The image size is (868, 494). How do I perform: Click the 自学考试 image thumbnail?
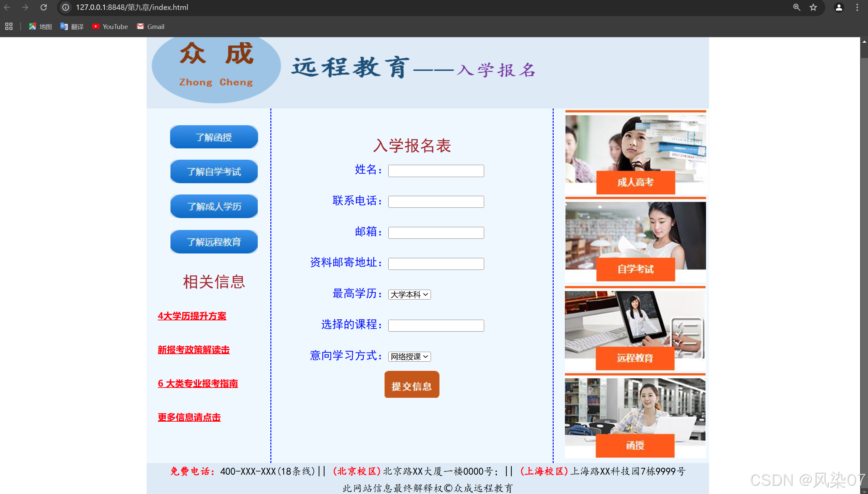[x=635, y=239]
